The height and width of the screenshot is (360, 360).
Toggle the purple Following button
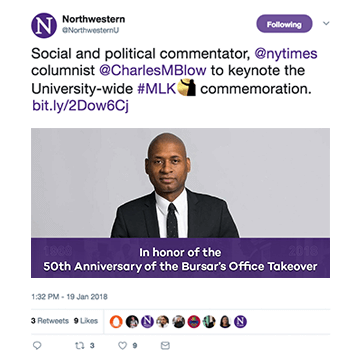tap(284, 24)
